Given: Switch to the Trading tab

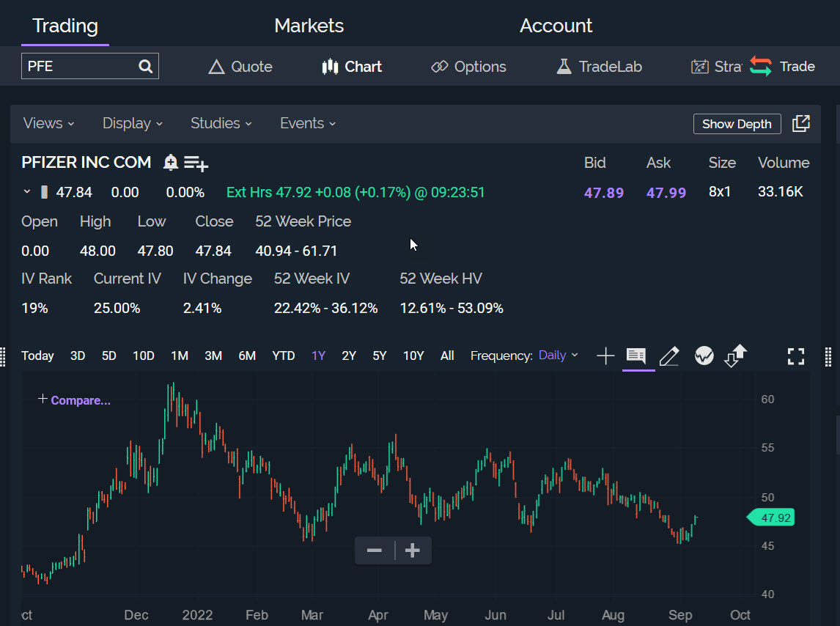Looking at the screenshot, I should (65, 26).
